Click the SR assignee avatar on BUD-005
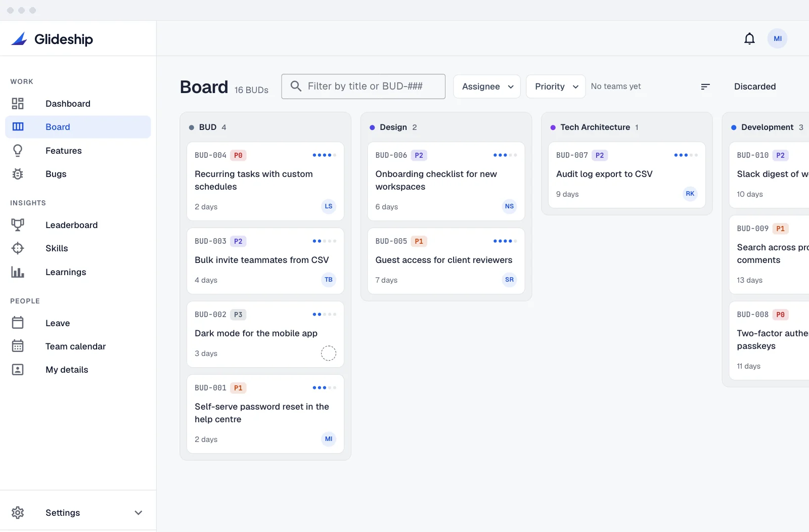 click(509, 280)
